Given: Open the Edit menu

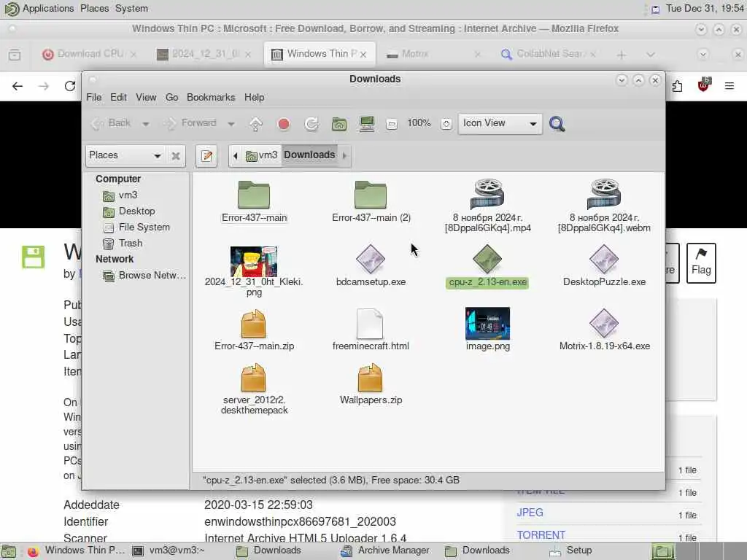Looking at the screenshot, I should pos(119,97).
